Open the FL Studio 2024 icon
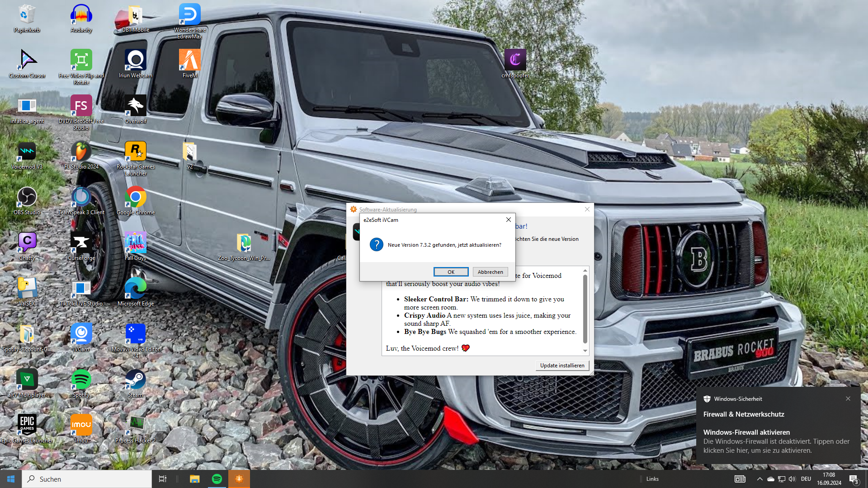Viewport: 868px width, 488px height. pyautogui.click(x=81, y=152)
